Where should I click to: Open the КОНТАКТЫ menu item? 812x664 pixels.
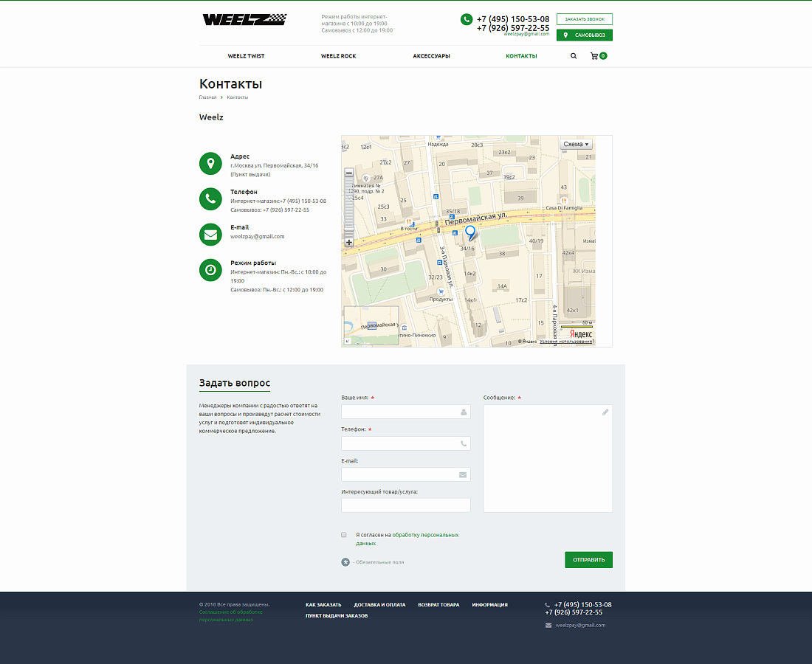521,56
